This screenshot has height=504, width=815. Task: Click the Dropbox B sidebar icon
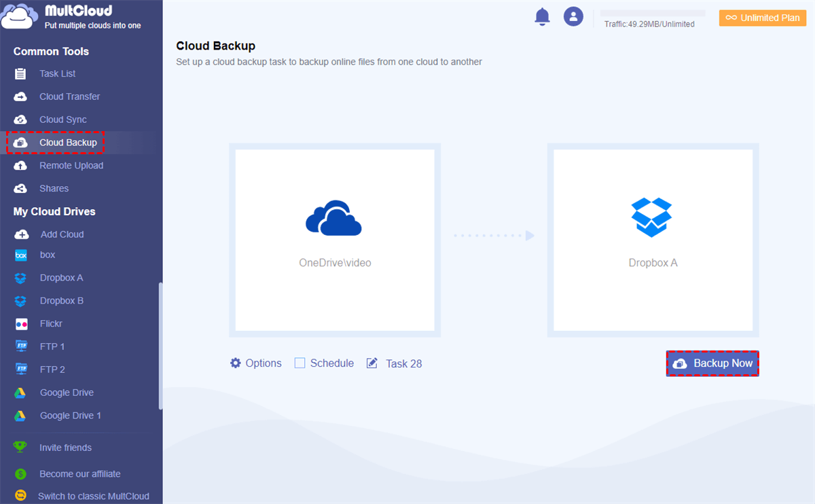pyautogui.click(x=21, y=301)
